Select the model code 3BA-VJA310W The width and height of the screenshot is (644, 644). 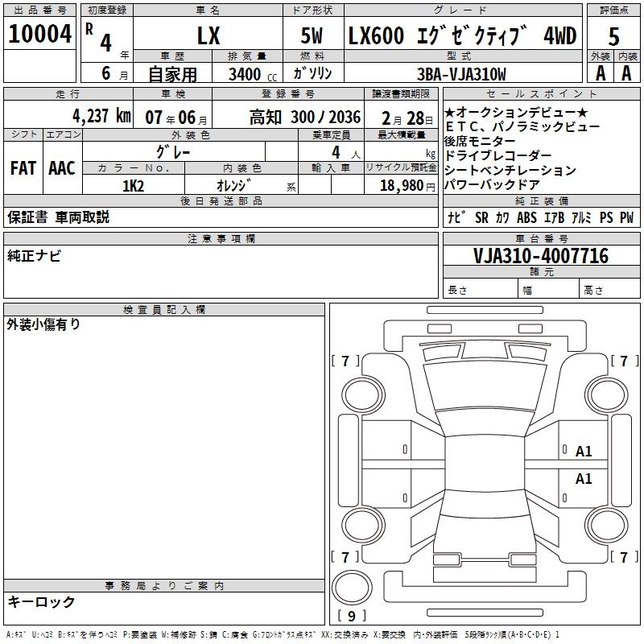click(x=461, y=74)
